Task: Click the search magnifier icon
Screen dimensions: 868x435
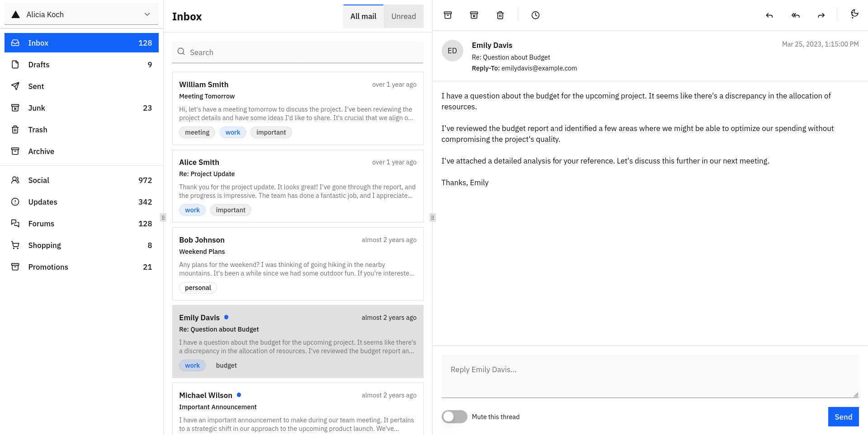Action: point(181,52)
